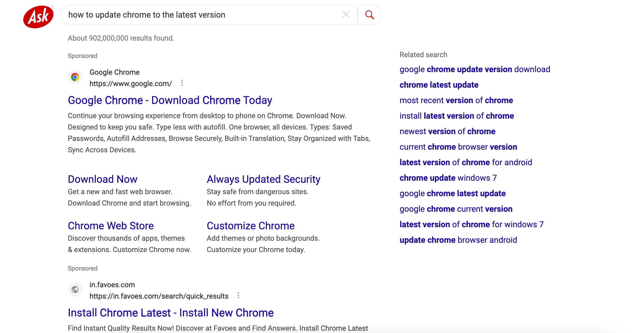Viewport: 644px width, 333px height.
Task: Open the Always Updated Security sitelink
Action: (264, 179)
